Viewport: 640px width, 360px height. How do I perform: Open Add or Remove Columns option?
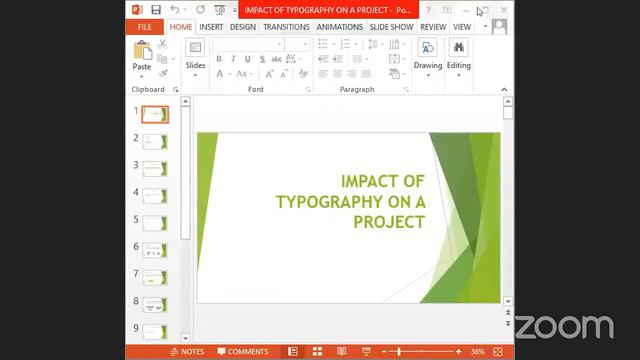tap(357, 59)
